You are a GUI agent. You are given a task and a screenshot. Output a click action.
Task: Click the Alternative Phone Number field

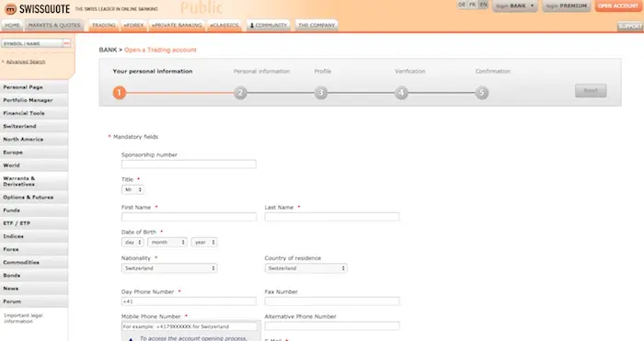pos(332,326)
